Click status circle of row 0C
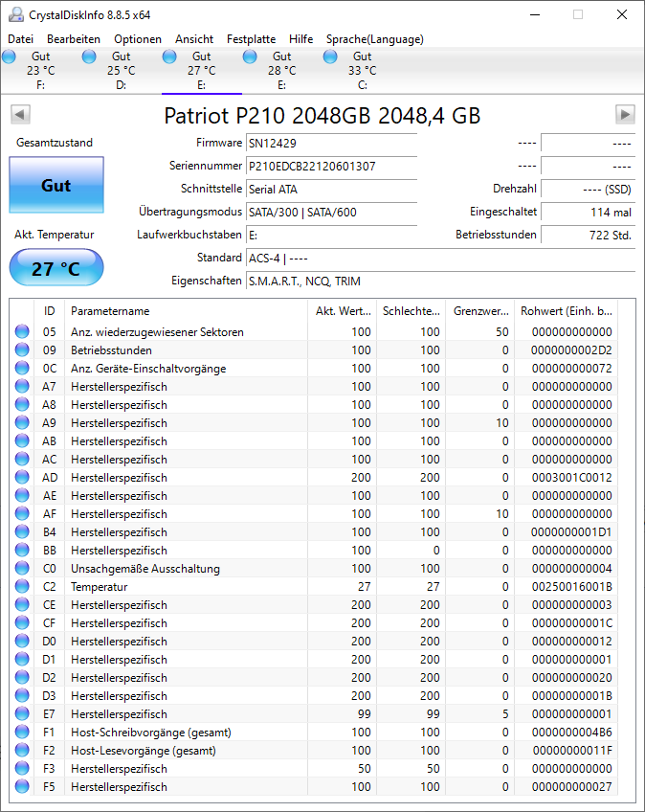Image resolution: width=645 pixels, height=812 pixels. point(22,368)
